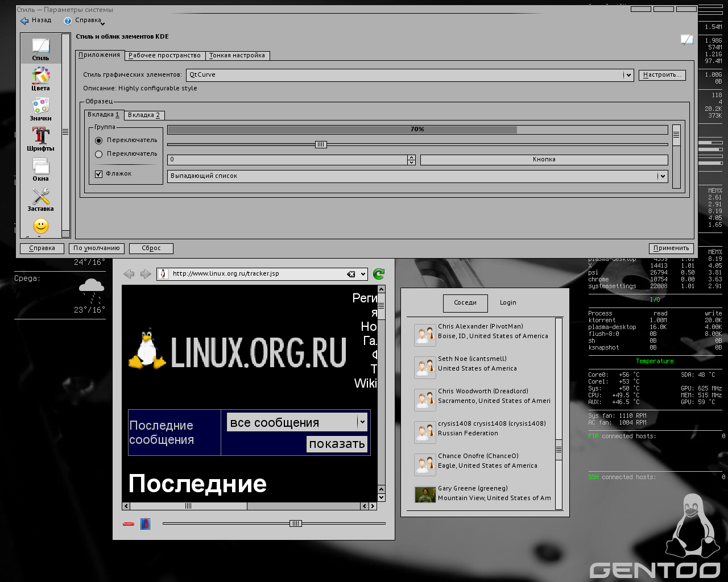Click Seth Noe's avatar icon
Image resolution: width=728 pixels, height=582 pixels.
click(x=425, y=368)
